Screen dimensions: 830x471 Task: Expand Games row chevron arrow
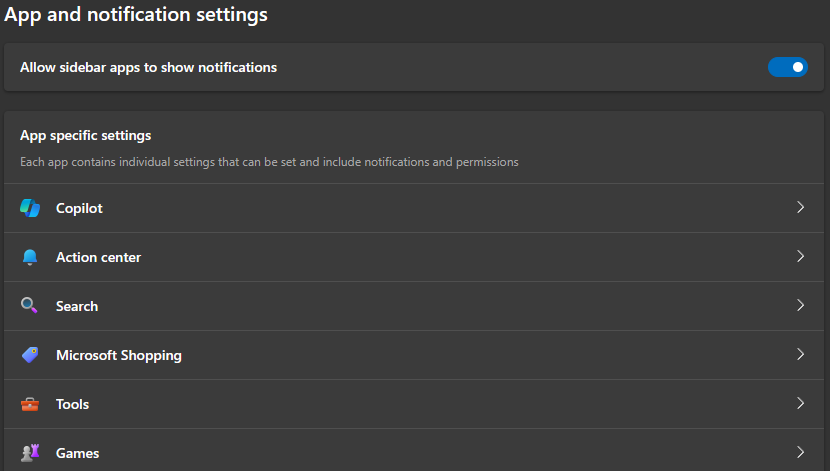tap(800, 452)
